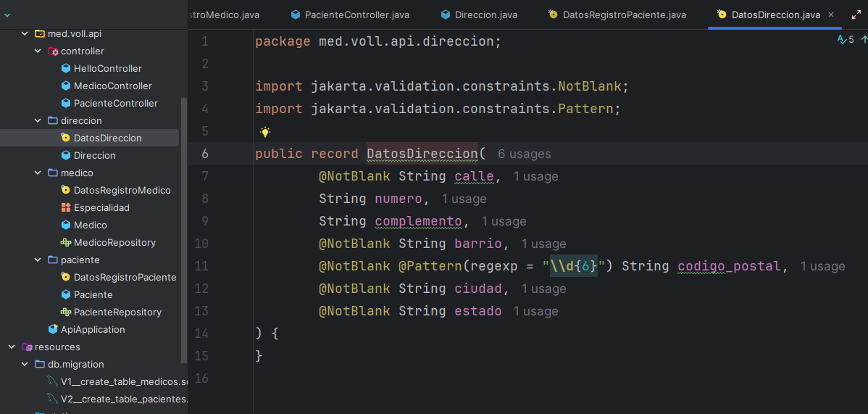Collapse the med.voll.api package

click(25, 34)
